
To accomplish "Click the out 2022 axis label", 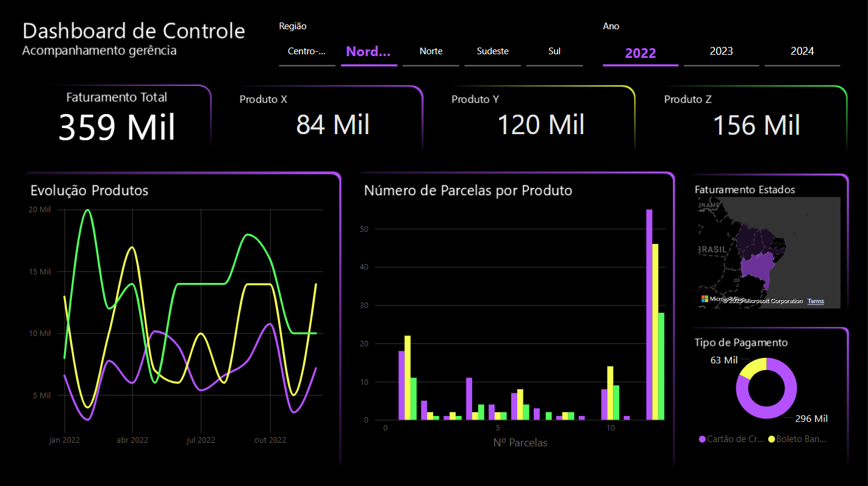I will (270, 440).
